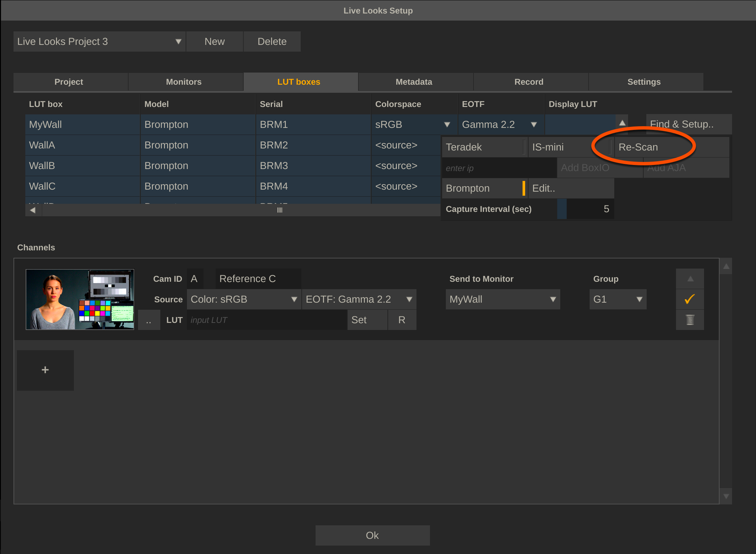The height and width of the screenshot is (554, 756).
Task: Click the input LUT text field
Action: tap(267, 320)
